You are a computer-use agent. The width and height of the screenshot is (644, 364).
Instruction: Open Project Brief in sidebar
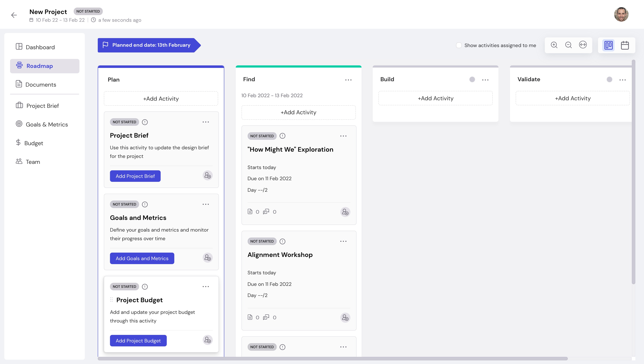pyautogui.click(x=45, y=106)
